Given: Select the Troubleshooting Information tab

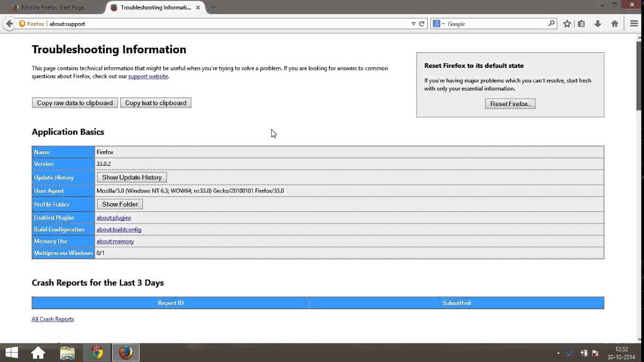Looking at the screenshot, I should coord(155,8).
